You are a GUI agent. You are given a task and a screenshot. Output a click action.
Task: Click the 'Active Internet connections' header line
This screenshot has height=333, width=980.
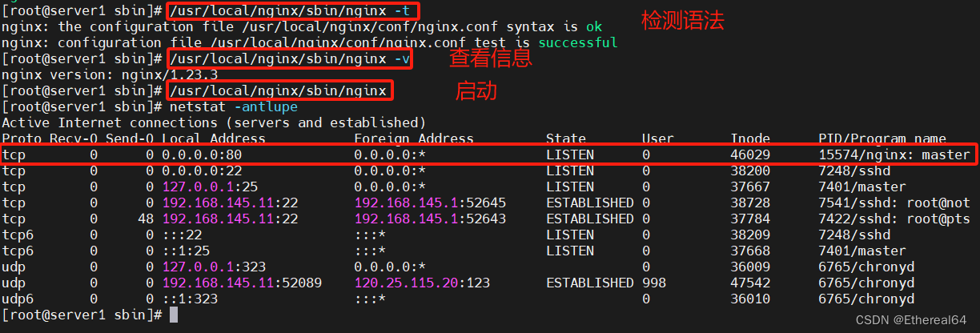[214, 122]
